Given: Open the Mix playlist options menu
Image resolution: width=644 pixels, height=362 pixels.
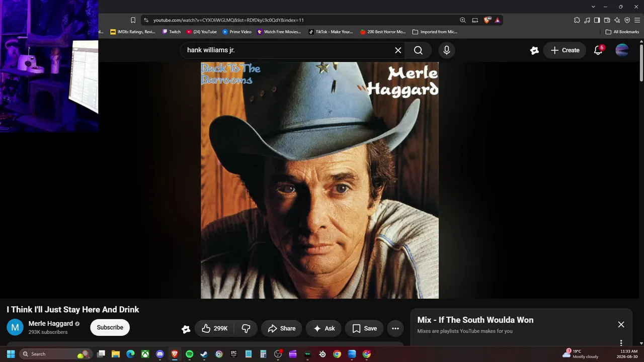Looking at the screenshot, I should click(621, 343).
